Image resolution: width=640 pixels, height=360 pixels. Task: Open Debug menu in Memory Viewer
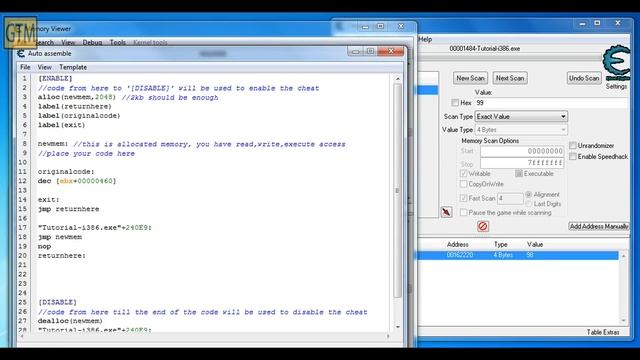click(92, 42)
